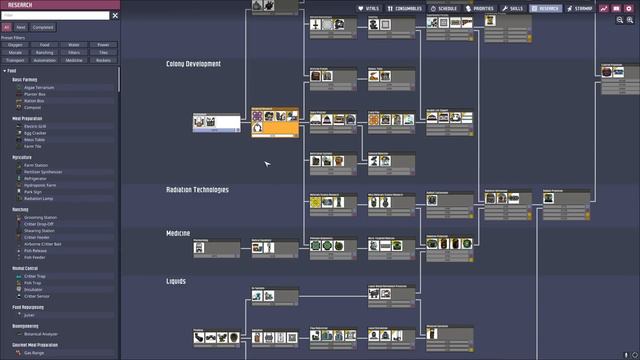The width and height of the screenshot is (640, 360).
Task: Click the Incubator icon in list
Action: click(x=19, y=289)
